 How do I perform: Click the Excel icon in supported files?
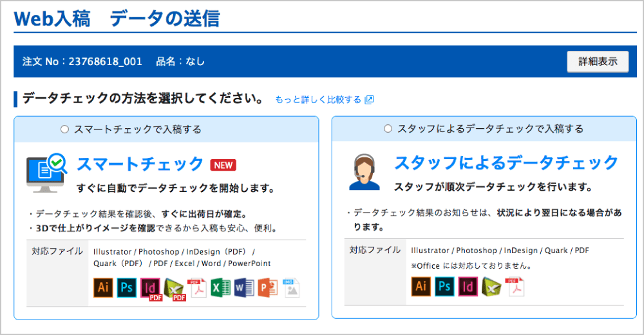click(x=221, y=288)
